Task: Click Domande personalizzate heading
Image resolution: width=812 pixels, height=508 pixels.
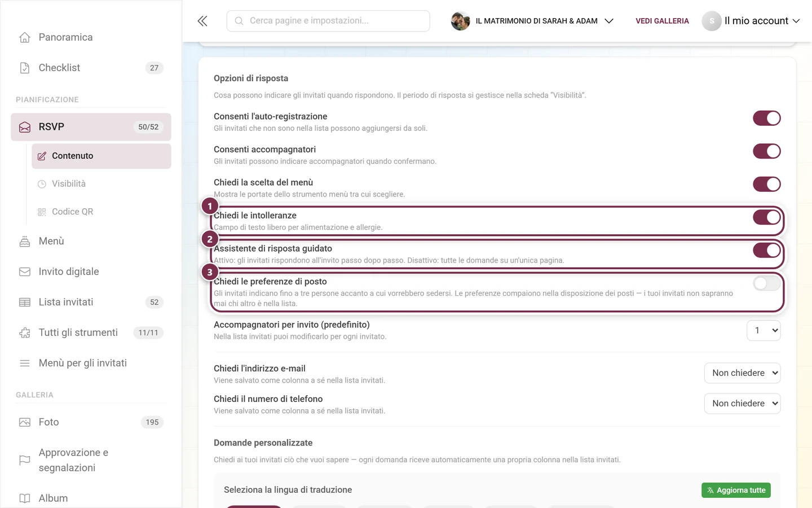Action: [263, 443]
